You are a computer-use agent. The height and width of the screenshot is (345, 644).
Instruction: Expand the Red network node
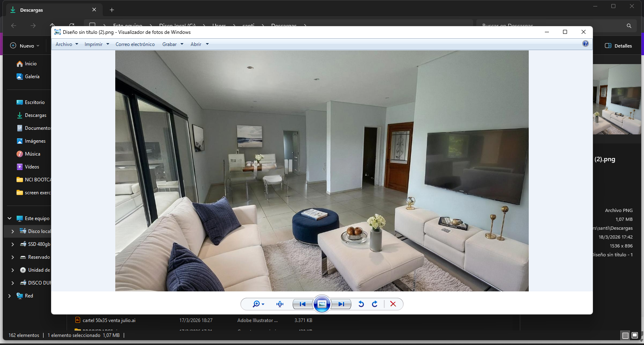(9, 296)
